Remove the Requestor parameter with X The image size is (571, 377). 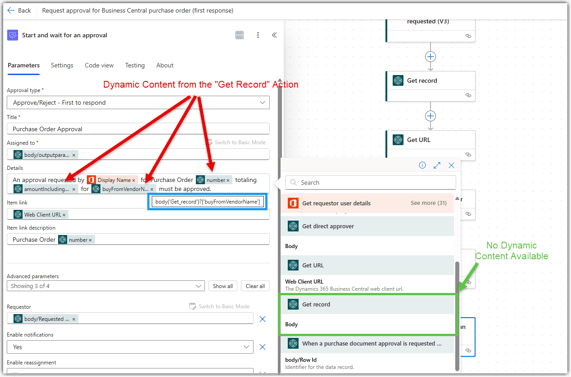point(262,319)
